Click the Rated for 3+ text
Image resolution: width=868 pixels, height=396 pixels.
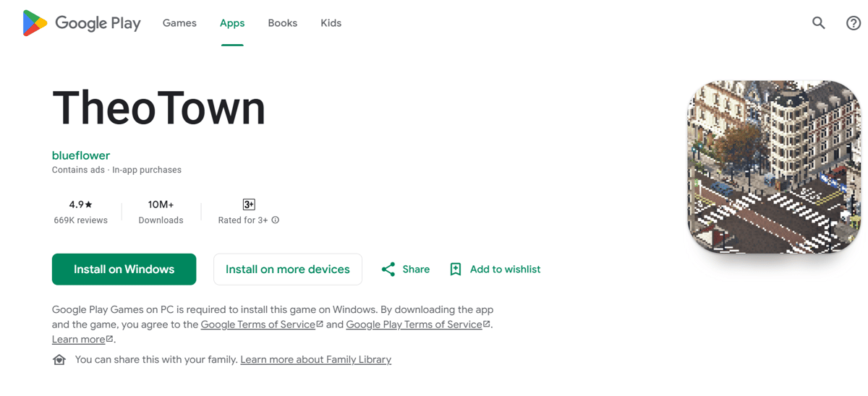point(243,220)
